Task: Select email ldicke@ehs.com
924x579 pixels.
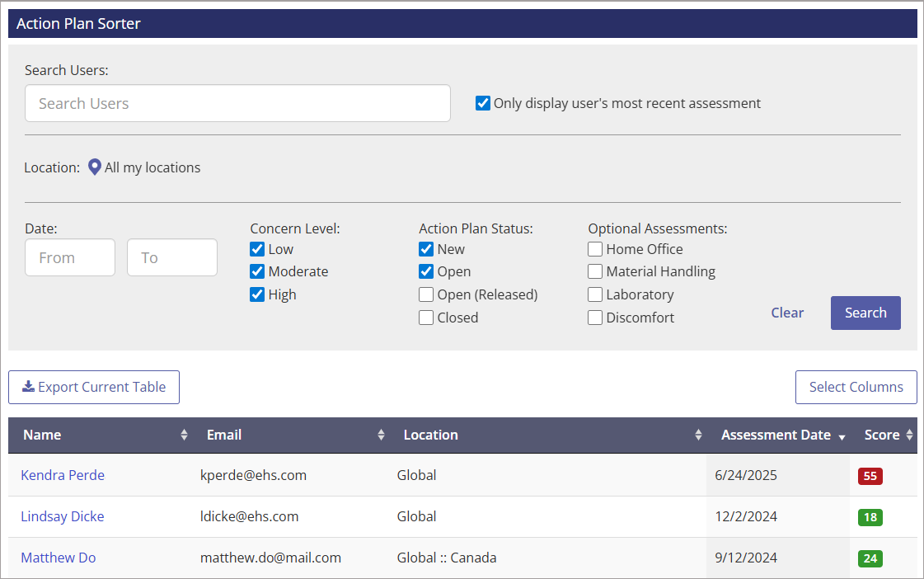Action: (249, 516)
